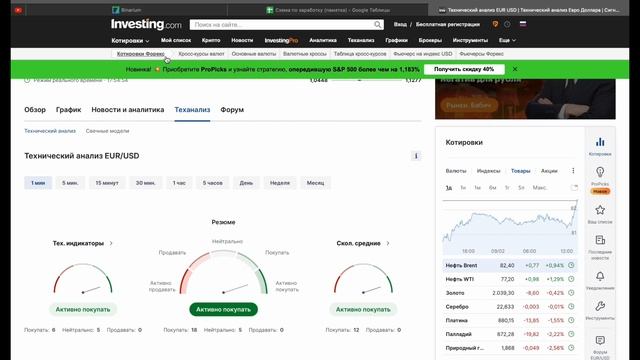Open Мой список in navigation
The height and width of the screenshot is (360, 640).
pos(176,40)
